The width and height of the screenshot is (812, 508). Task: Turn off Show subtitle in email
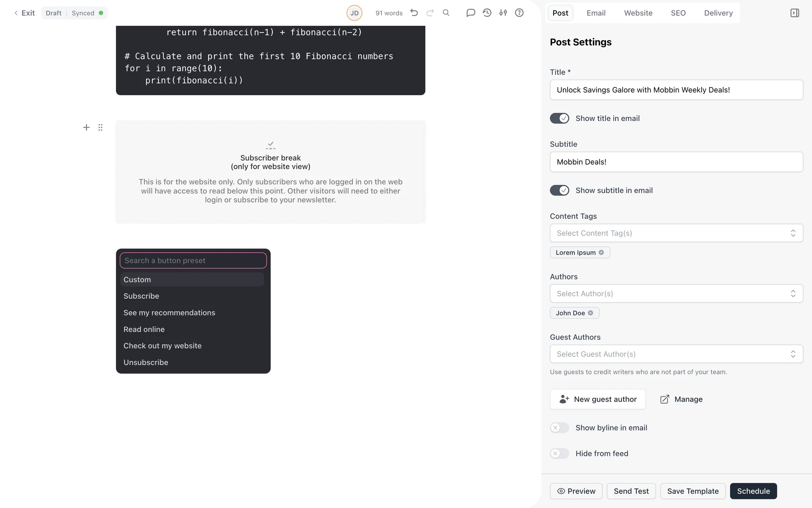click(560, 190)
